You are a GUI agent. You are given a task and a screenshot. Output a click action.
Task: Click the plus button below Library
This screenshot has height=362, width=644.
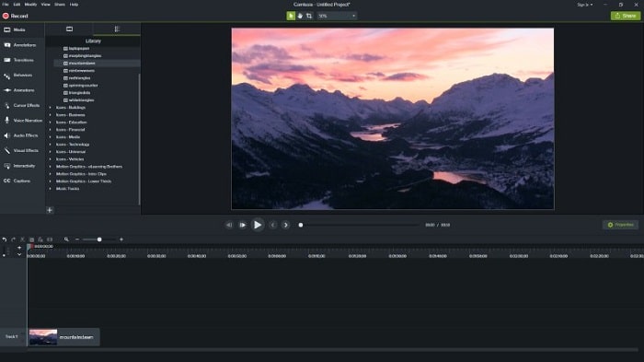coord(50,210)
